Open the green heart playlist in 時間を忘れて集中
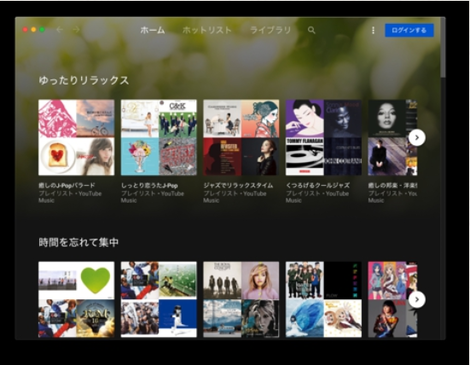The height and width of the screenshot is (365, 470). [x=76, y=299]
